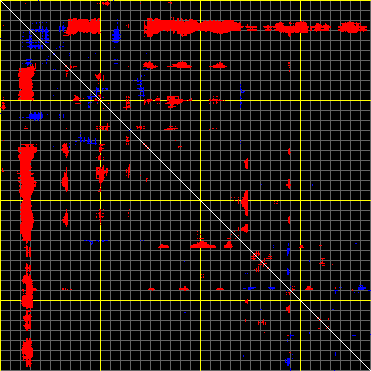Click the red scatter crossing the white diagonal below center
The width and height of the screenshot is (371, 371).
click(262, 261)
